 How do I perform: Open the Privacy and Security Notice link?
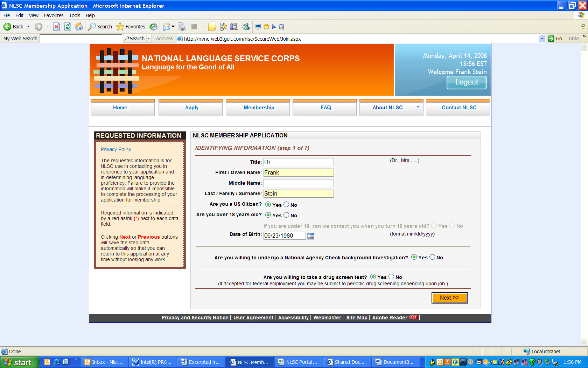click(x=195, y=318)
